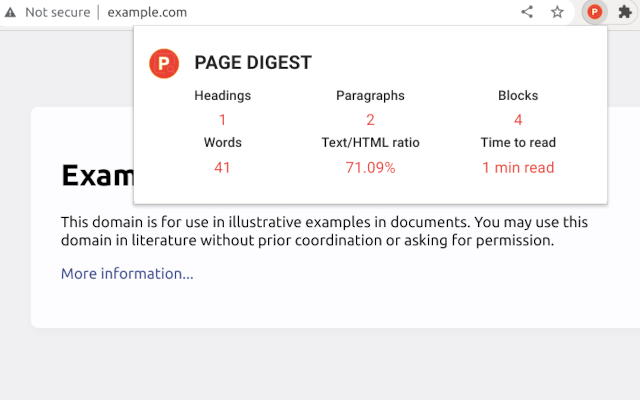The image size is (640, 400).
Task: Bookmark this page with the star icon
Action: (x=557, y=12)
